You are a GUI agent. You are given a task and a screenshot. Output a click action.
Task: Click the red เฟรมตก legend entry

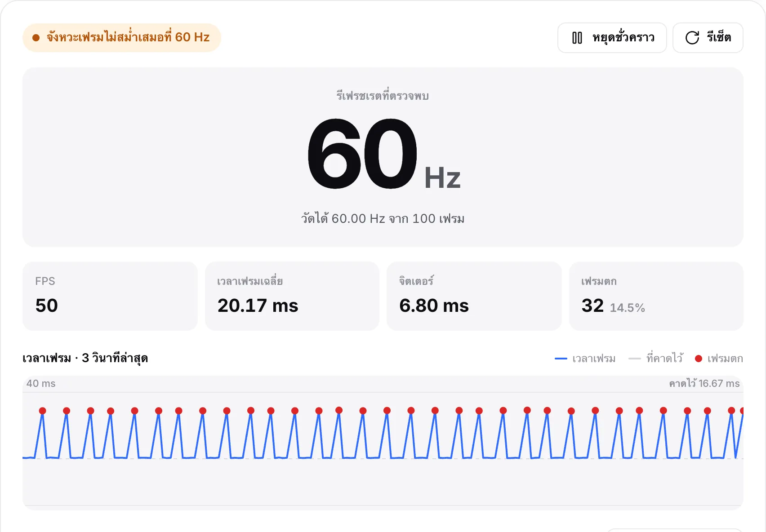point(719,359)
